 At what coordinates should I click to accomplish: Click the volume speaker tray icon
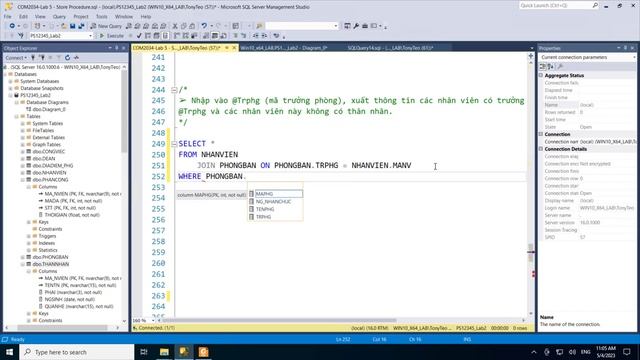[x=572, y=352]
